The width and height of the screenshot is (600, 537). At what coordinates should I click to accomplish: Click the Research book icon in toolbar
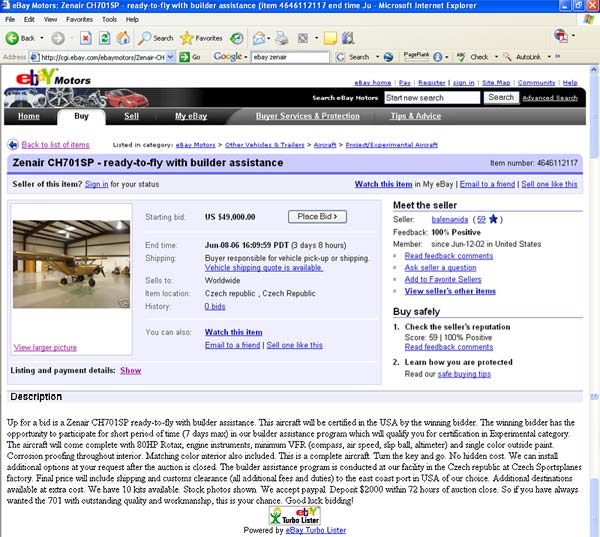pyautogui.click(x=348, y=38)
